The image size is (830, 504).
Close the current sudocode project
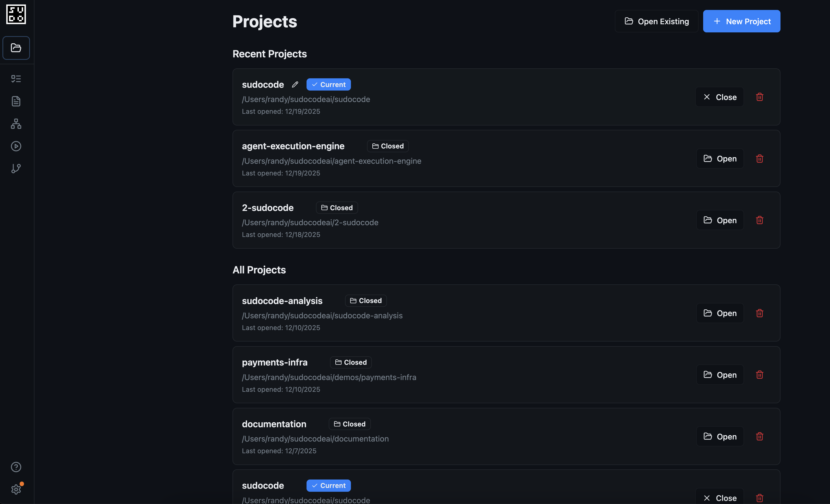click(x=719, y=97)
